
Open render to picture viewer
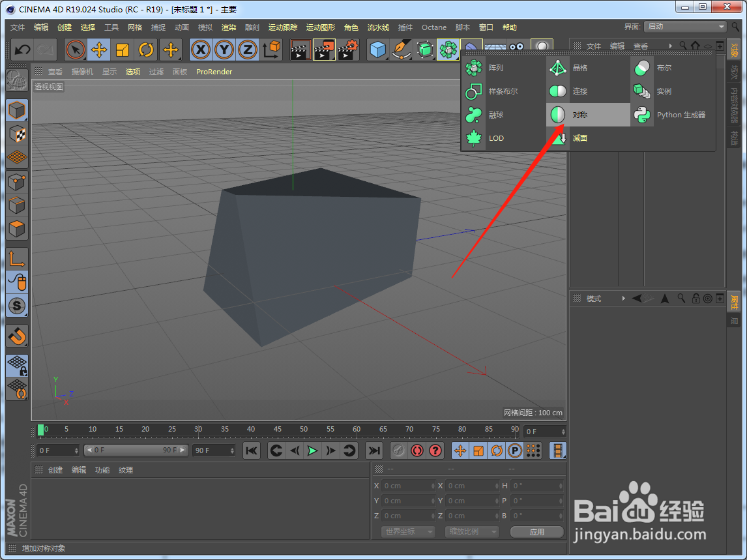[x=324, y=50]
